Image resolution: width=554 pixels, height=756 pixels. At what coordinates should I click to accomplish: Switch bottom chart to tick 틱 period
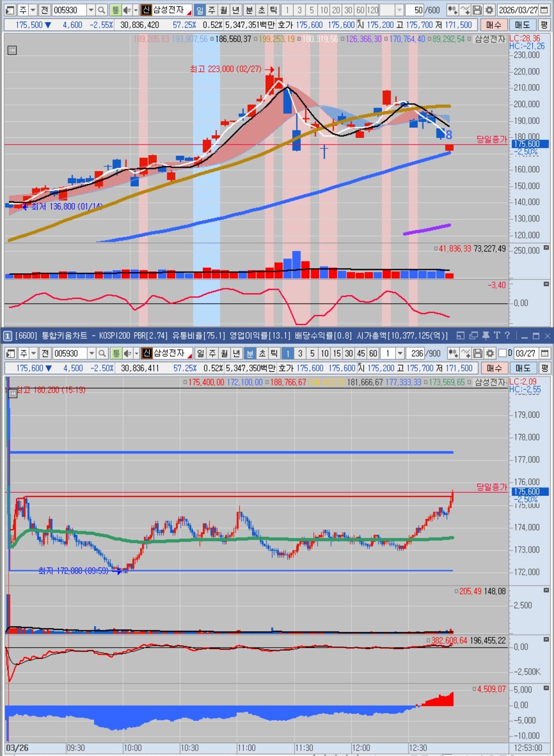pyautogui.click(x=274, y=353)
